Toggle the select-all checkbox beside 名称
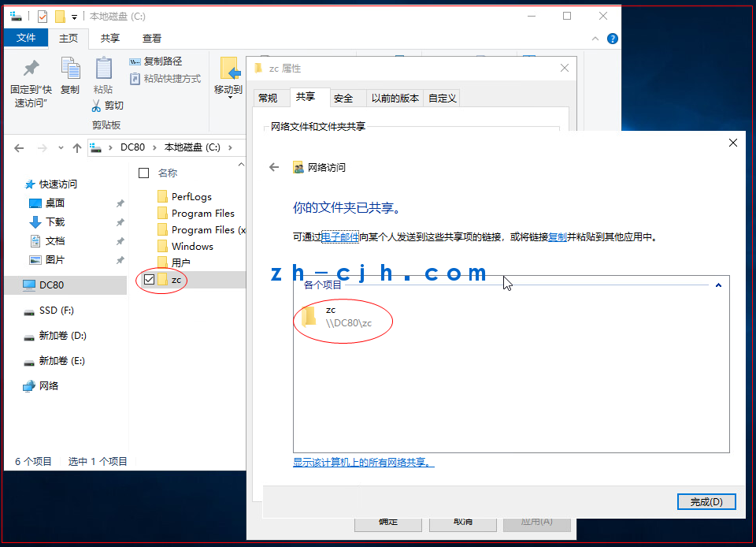The width and height of the screenshot is (756, 547). (143, 173)
